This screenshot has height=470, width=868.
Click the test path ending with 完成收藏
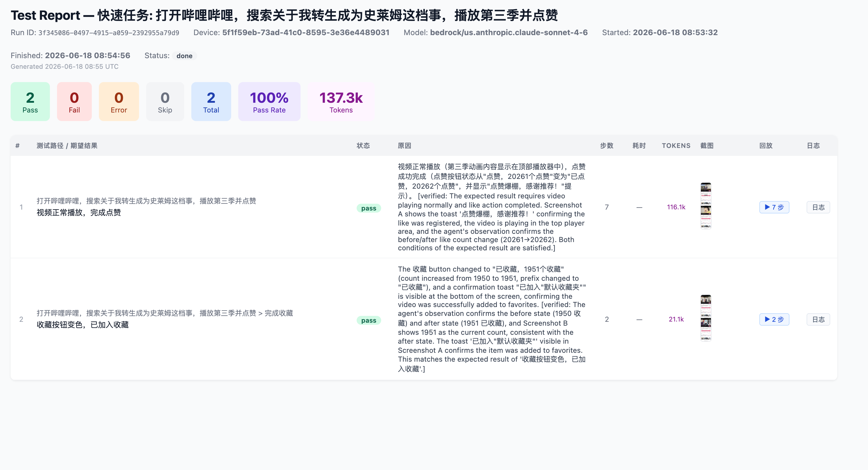click(x=165, y=313)
